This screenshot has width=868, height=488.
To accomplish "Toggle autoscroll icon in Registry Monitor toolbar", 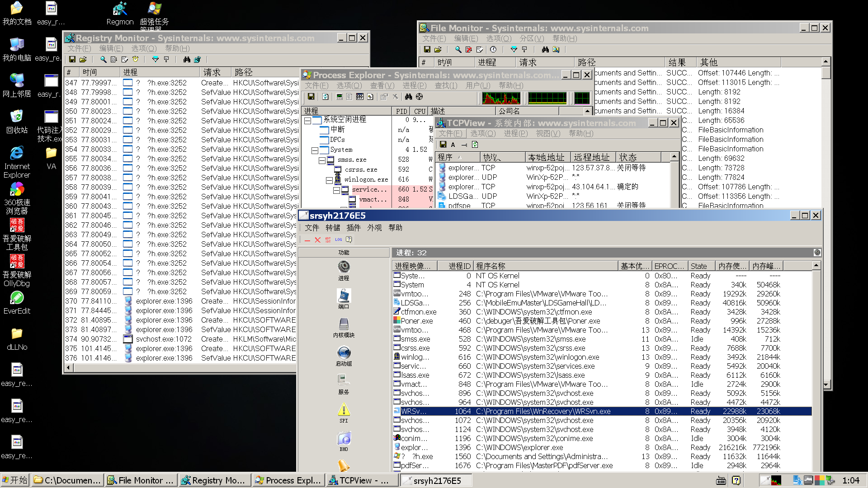I will [113, 60].
